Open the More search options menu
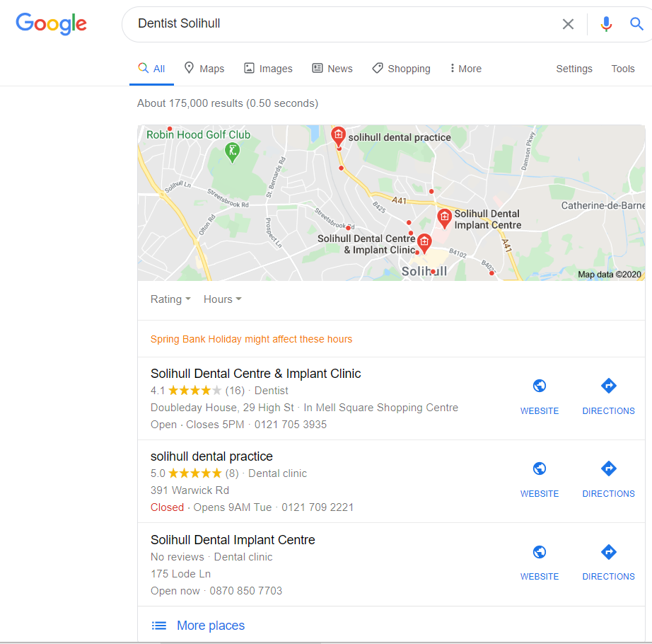The height and width of the screenshot is (644, 652). [466, 69]
